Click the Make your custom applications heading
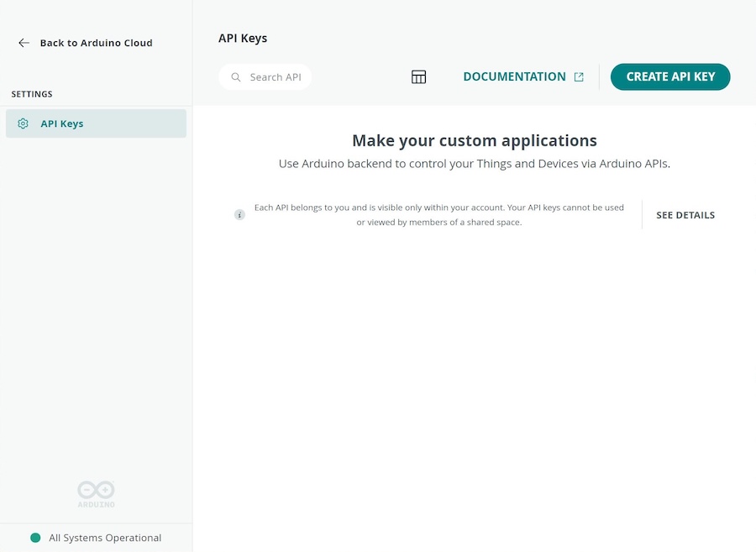756x552 pixels. click(474, 140)
